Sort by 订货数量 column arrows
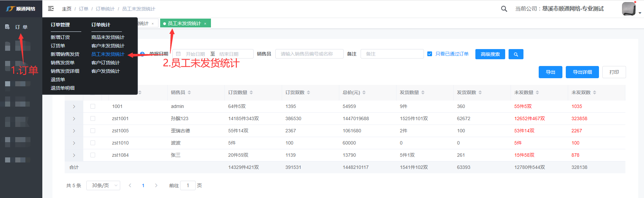Image resolution: width=644 pixels, height=198 pixels. pos(251,92)
